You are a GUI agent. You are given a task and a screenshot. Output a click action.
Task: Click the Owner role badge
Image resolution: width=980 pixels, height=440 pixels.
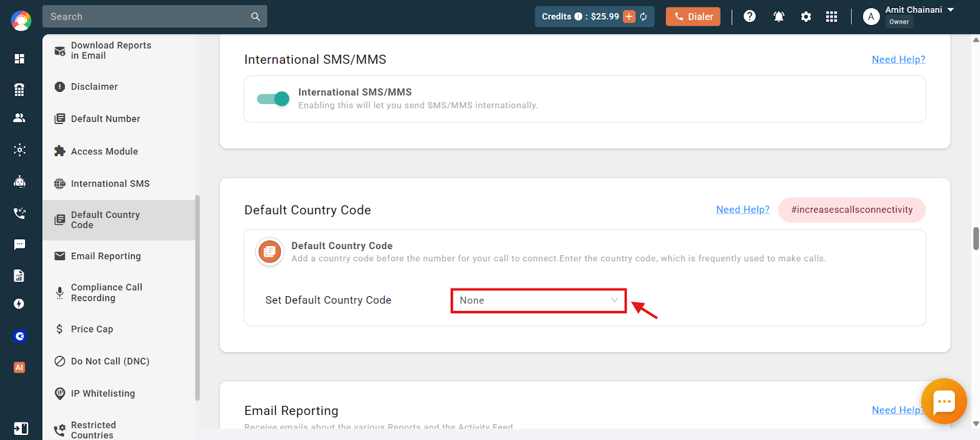point(899,22)
